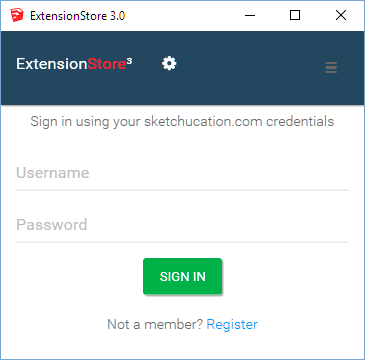Select the underline beneath Password
Viewport: 365px width, 360px height.
pos(182,242)
